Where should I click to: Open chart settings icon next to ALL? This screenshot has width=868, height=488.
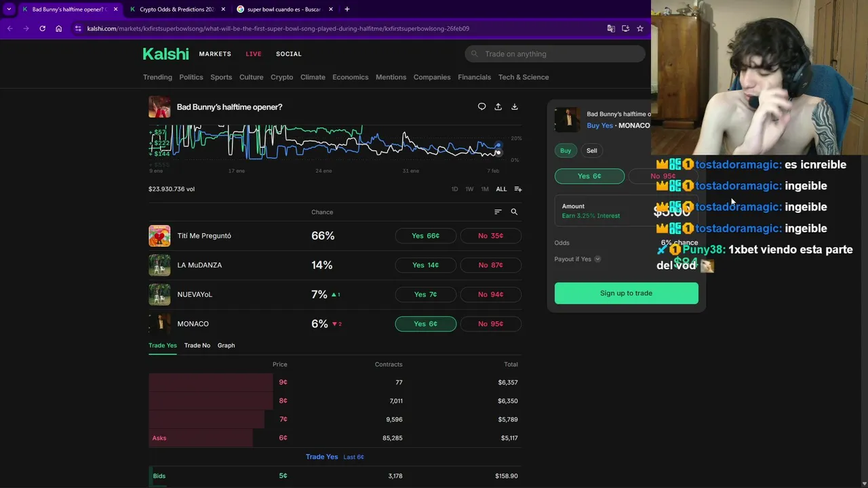(518, 189)
